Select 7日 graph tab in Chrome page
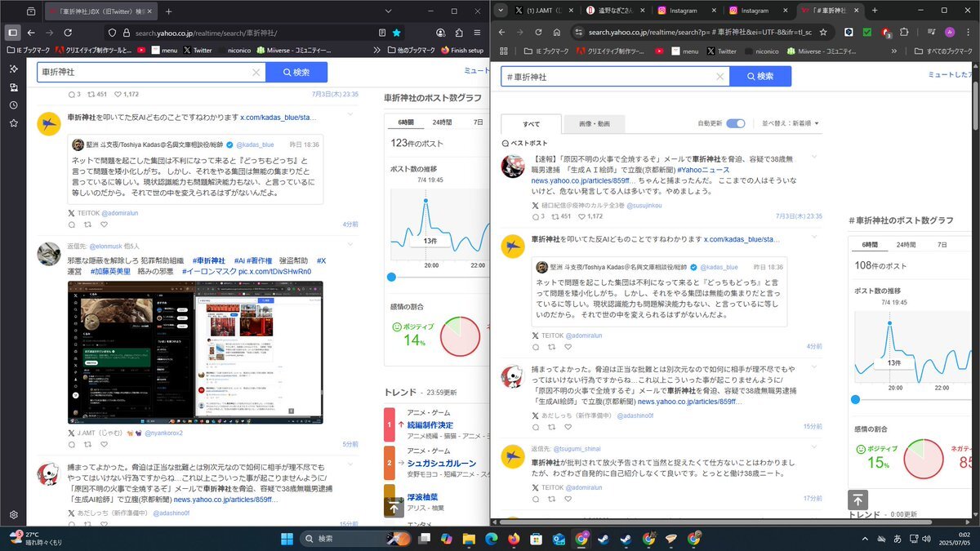 click(x=942, y=244)
